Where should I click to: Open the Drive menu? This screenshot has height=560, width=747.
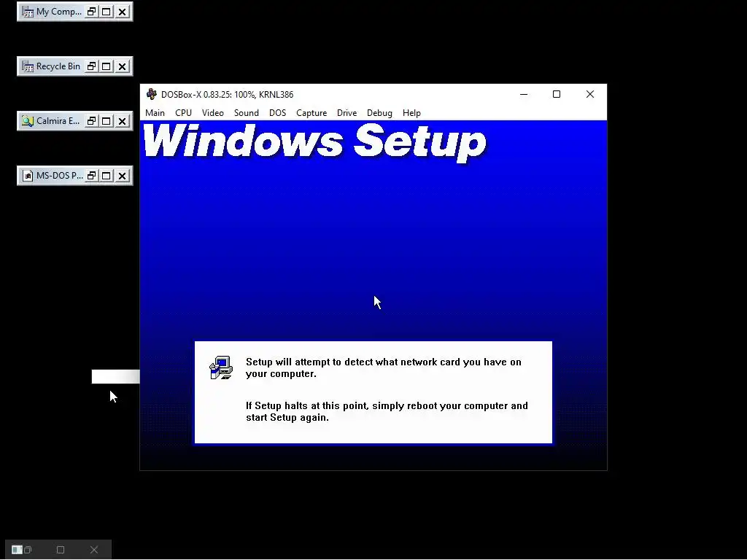pos(347,113)
